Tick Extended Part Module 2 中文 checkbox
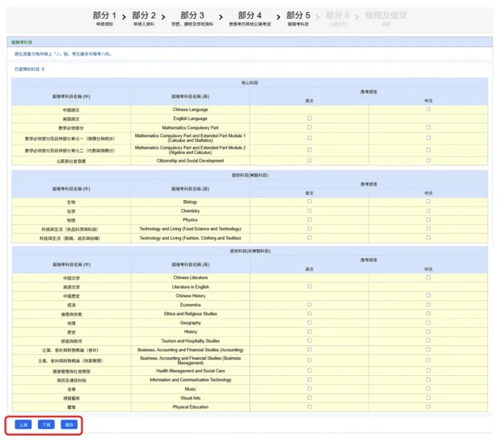504x441 pixels. [x=428, y=149]
